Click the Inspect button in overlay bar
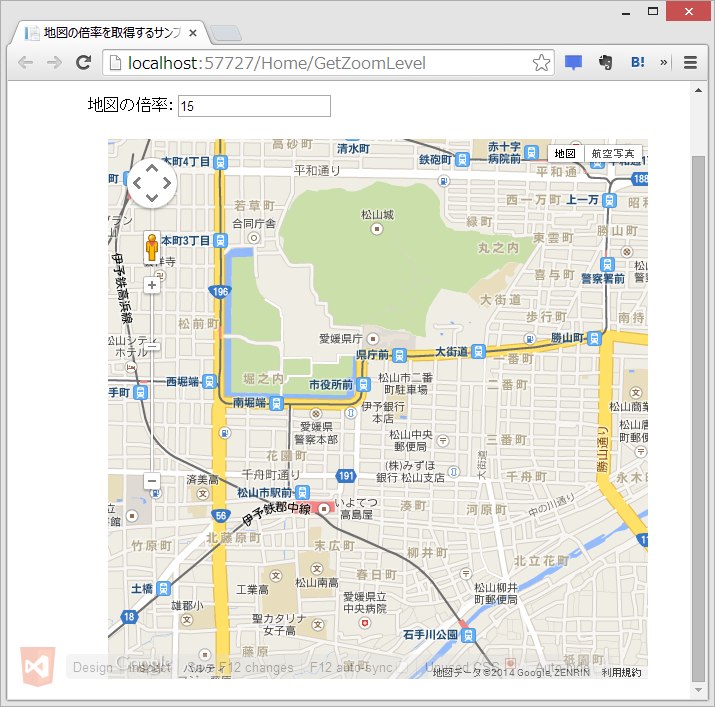The width and height of the screenshot is (715, 707). (x=150, y=667)
